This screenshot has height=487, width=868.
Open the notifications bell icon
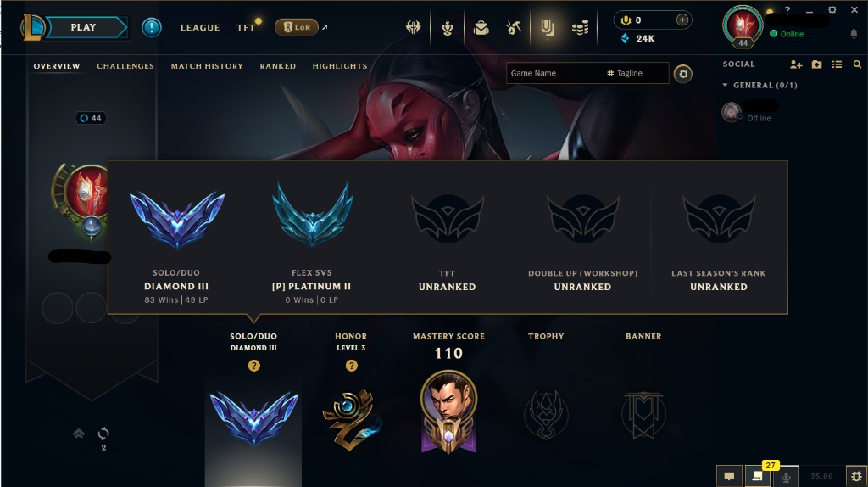(x=854, y=34)
